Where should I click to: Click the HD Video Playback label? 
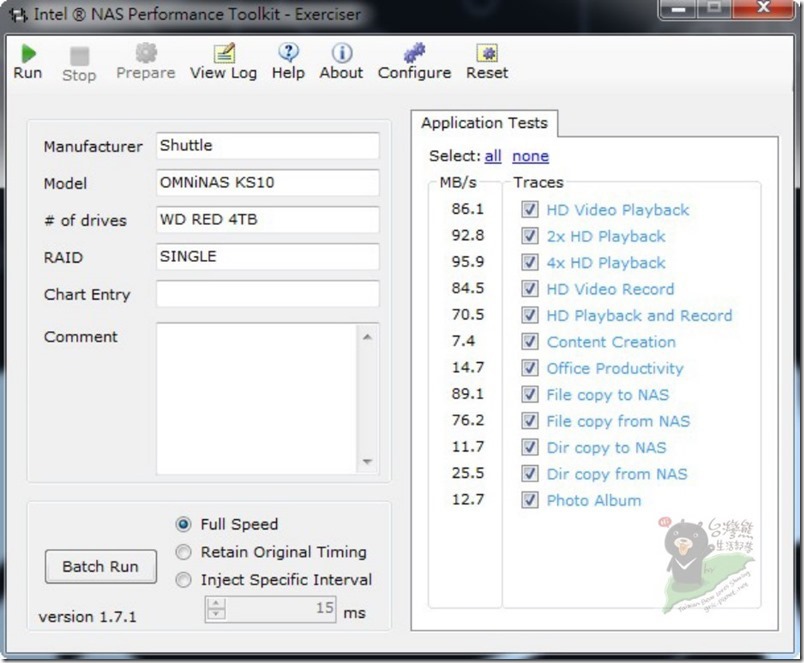click(618, 210)
